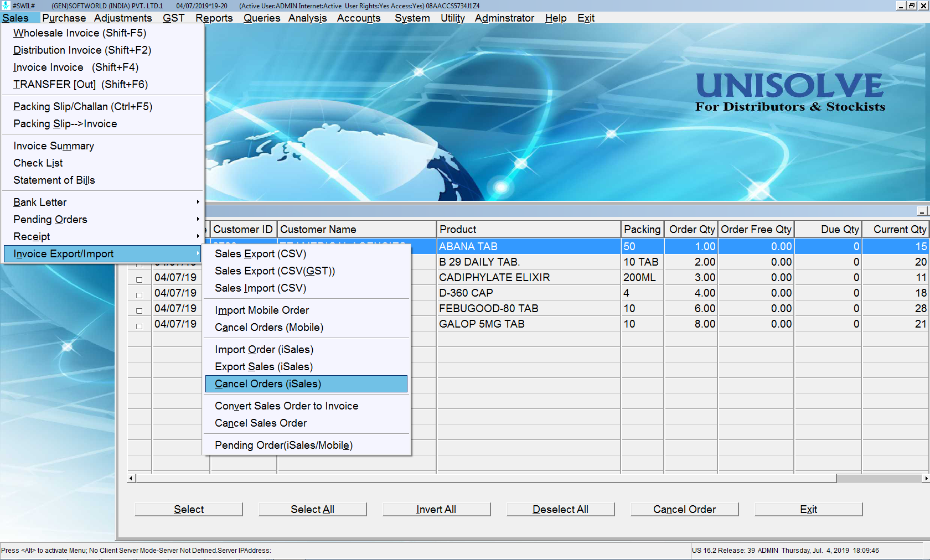This screenshot has height=560, width=930.
Task: Open the Reports menu
Action: click(x=214, y=18)
